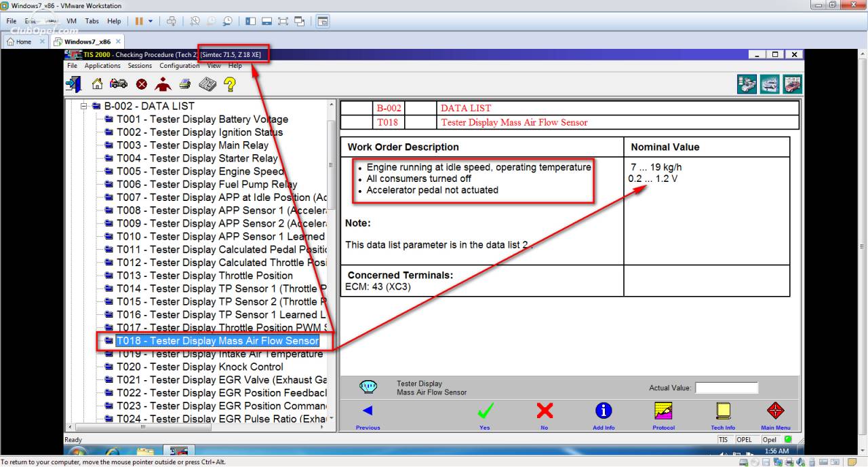Click the exit door icon in TIS toolbar
The height and width of the screenshot is (467, 868).
point(73,84)
